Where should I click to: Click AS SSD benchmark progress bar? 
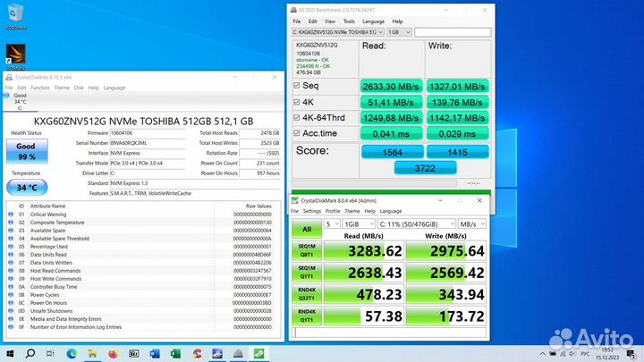[x=374, y=183]
